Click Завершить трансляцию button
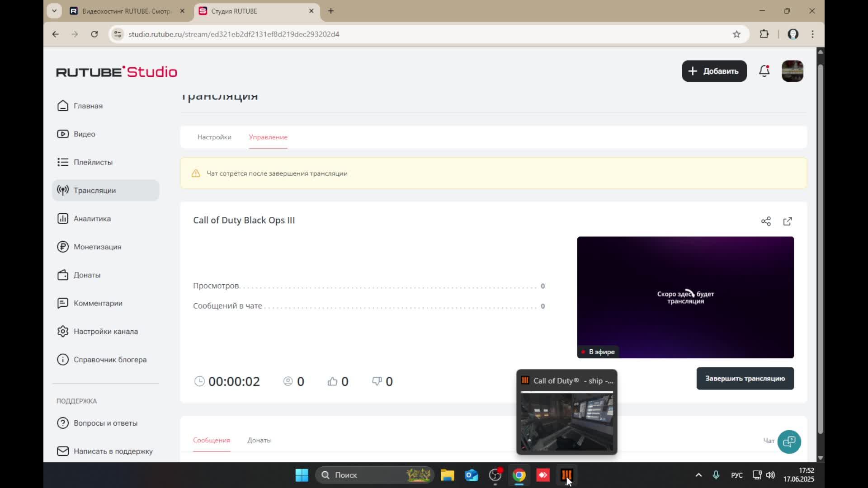868x488 pixels. [745, 379]
